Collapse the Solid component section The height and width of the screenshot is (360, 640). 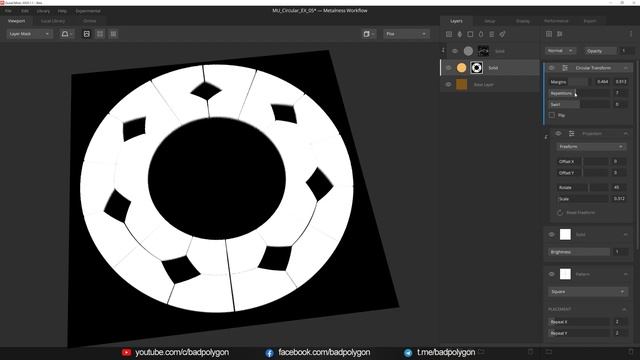coord(626,234)
